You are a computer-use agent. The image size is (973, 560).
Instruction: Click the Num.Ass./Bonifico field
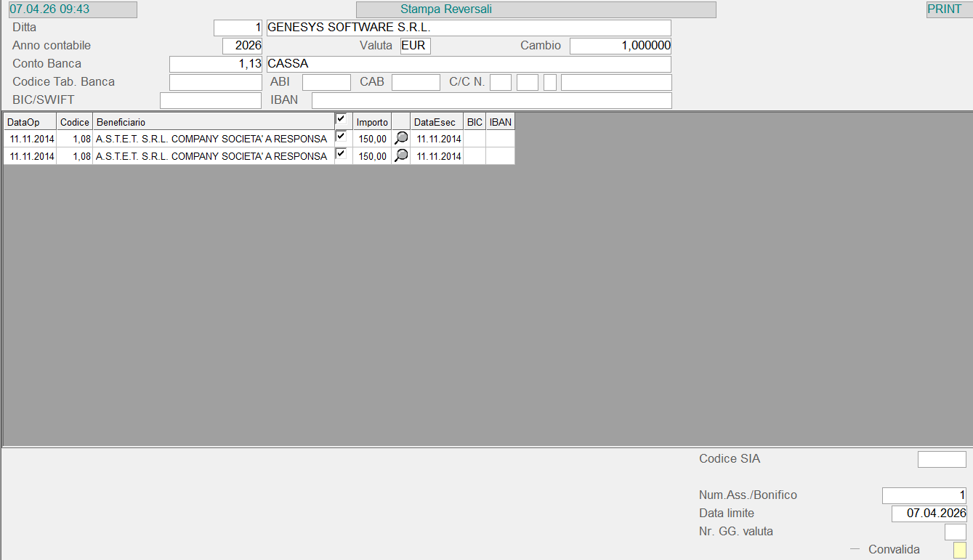tap(924, 495)
